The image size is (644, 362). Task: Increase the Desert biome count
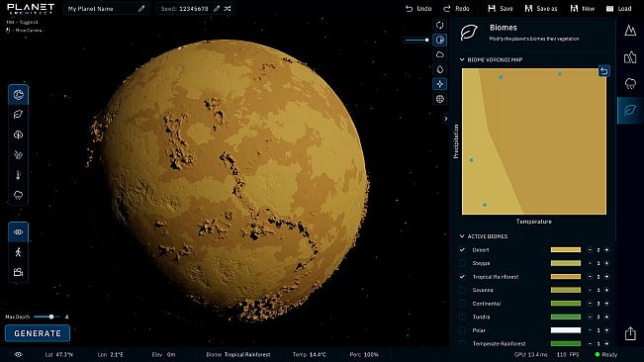coord(606,249)
